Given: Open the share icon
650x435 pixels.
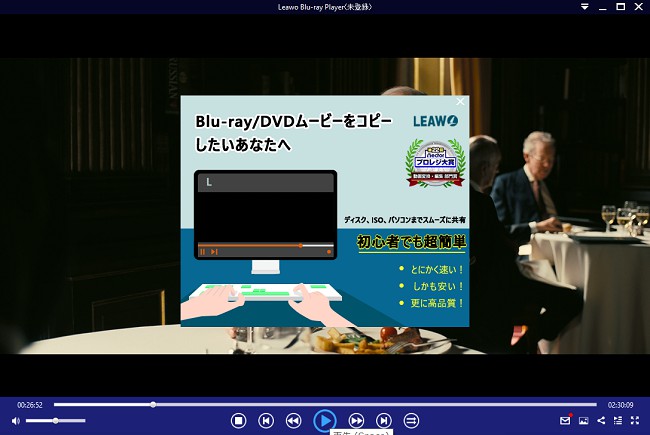Looking at the screenshot, I should point(601,420).
